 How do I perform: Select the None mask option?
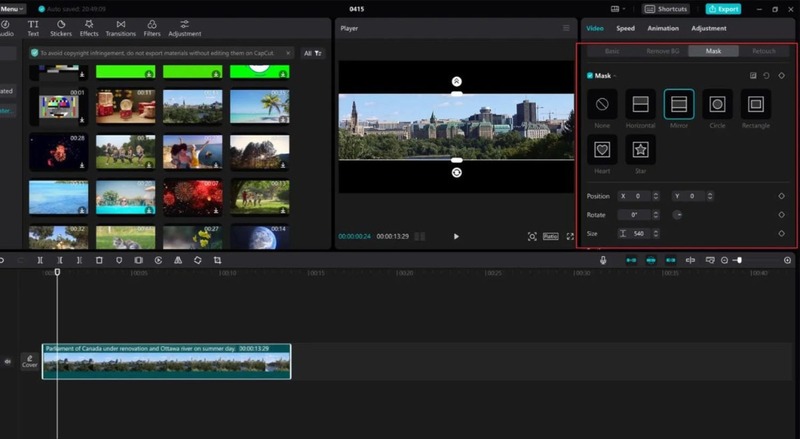[x=602, y=104]
